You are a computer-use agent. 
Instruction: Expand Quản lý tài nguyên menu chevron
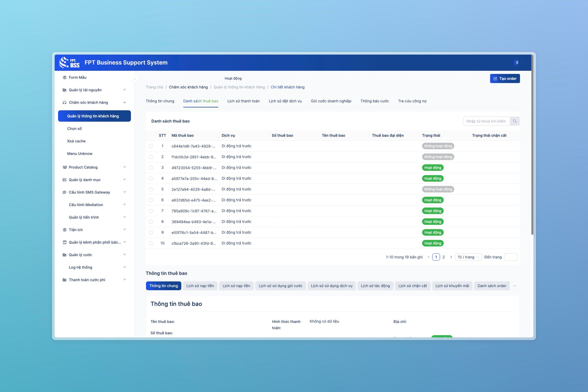pos(125,90)
